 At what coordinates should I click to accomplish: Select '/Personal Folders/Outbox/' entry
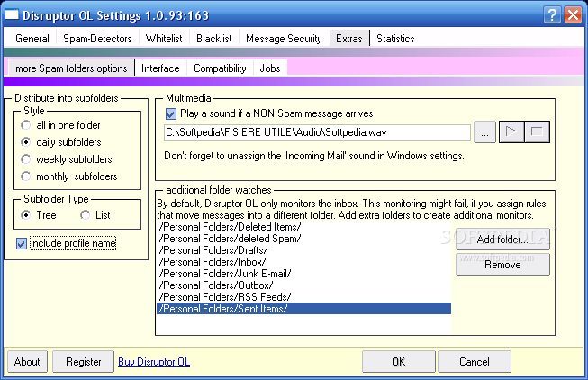point(303,285)
